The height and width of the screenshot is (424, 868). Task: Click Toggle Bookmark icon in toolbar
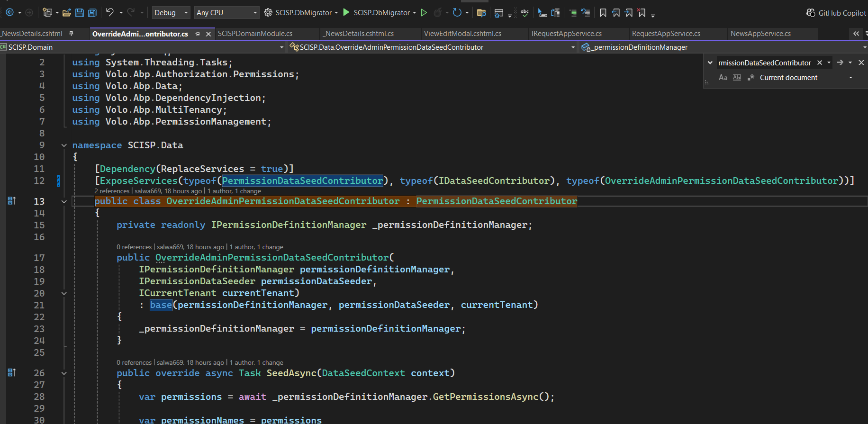tap(603, 13)
